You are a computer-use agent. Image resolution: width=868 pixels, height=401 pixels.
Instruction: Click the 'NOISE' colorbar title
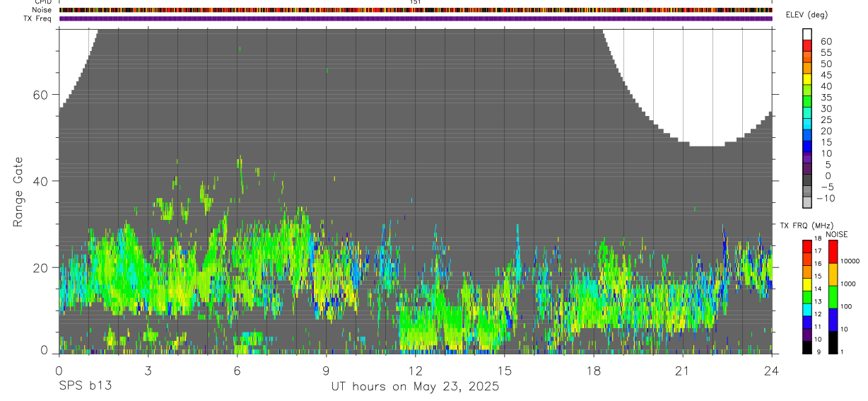(836, 234)
